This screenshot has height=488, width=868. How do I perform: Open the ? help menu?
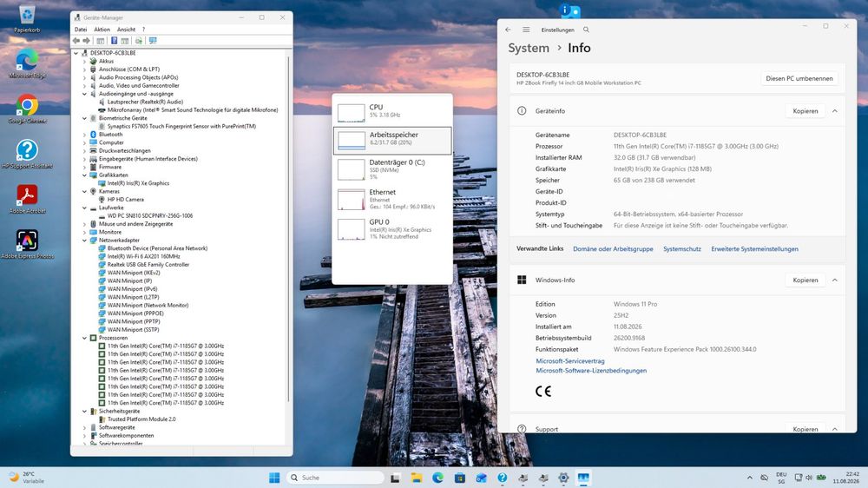pos(143,30)
